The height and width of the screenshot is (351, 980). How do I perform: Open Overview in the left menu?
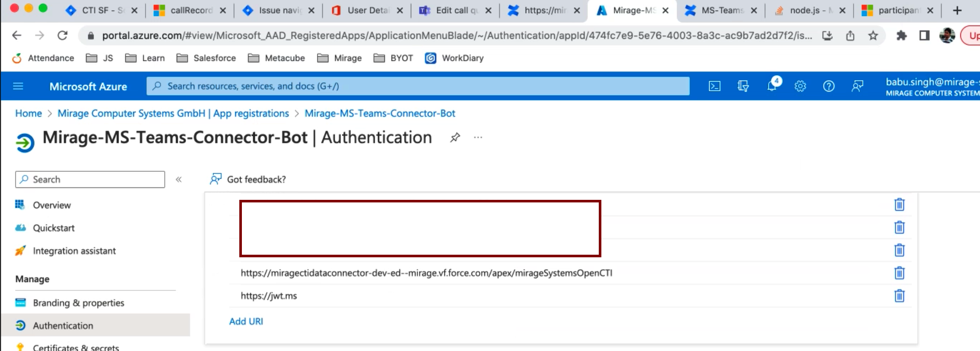tap(52, 205)
